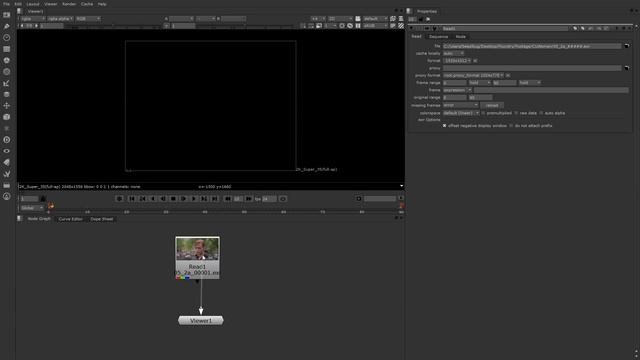Open the bottom plug-ins icon in left toolbar
Viewport: 640px width, 360px height.
(7, 196)
